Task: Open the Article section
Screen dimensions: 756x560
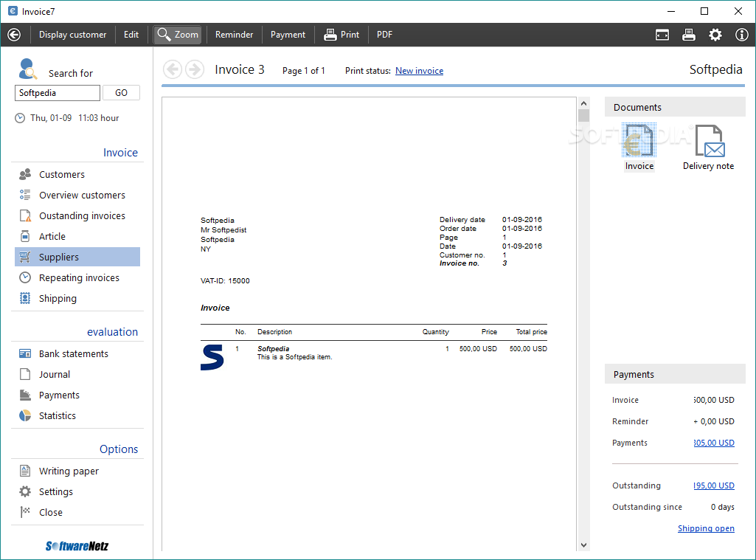Action: pos(52,237)
